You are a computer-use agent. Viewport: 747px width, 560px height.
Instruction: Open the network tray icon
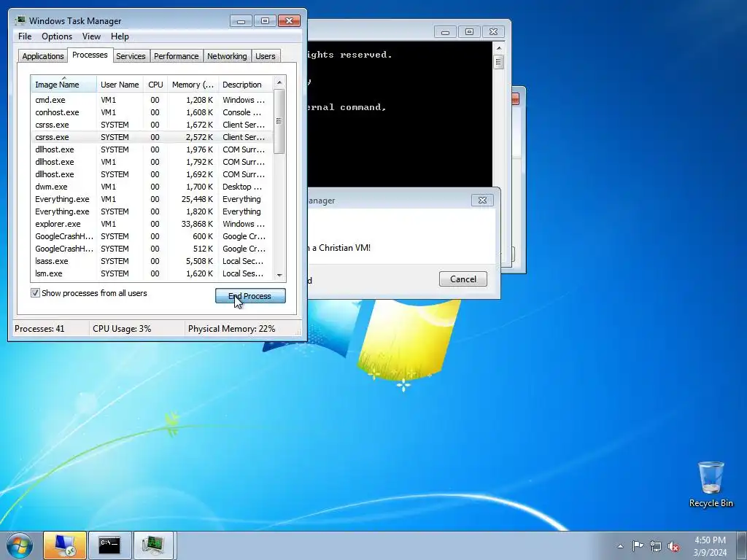[656, 546]
